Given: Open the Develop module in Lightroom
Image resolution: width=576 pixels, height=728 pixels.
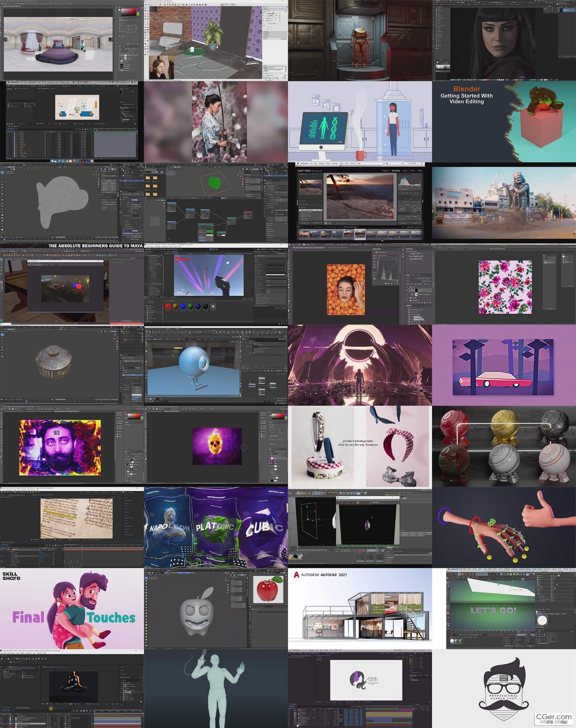Looking at the screenshot, I should pos(396,171).
